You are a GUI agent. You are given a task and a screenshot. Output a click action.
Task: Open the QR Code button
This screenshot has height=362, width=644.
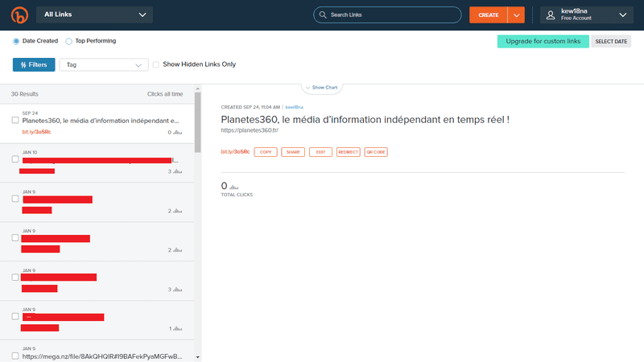coord(376,152)
